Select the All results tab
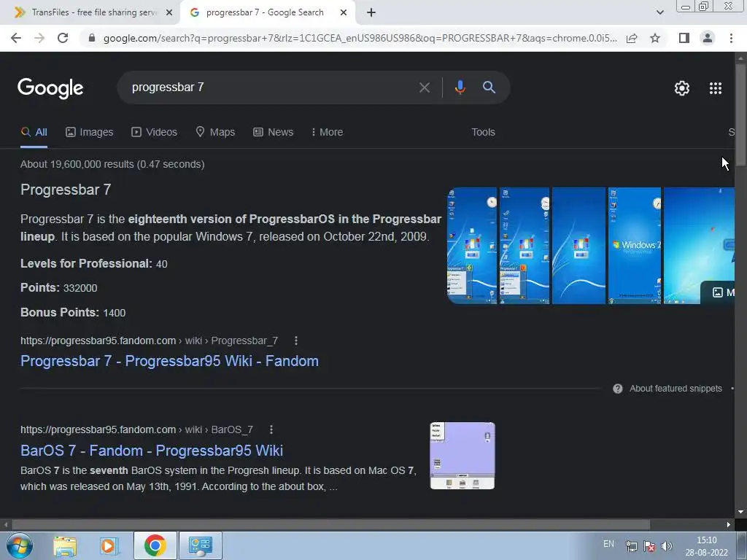This screenshot has width=747, height=560. (34, 133)
